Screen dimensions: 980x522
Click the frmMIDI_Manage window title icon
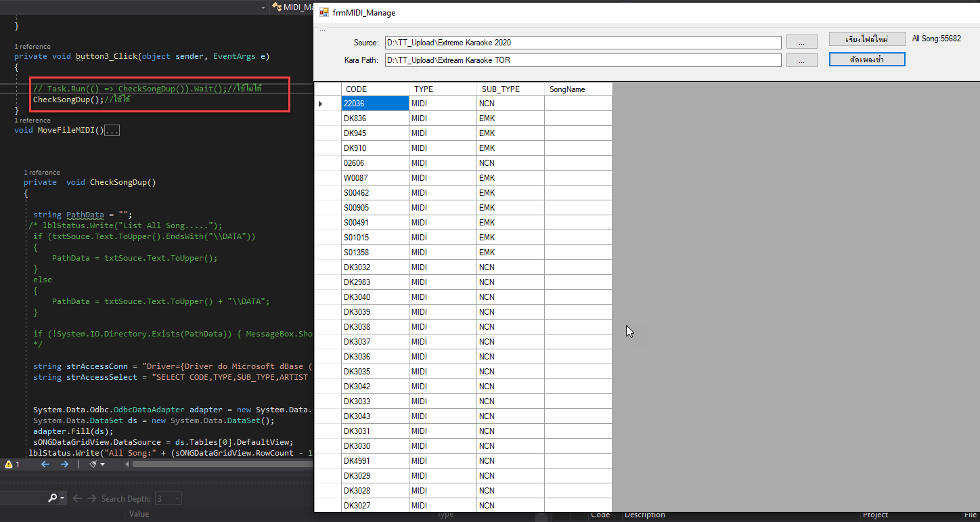[324, 12]
